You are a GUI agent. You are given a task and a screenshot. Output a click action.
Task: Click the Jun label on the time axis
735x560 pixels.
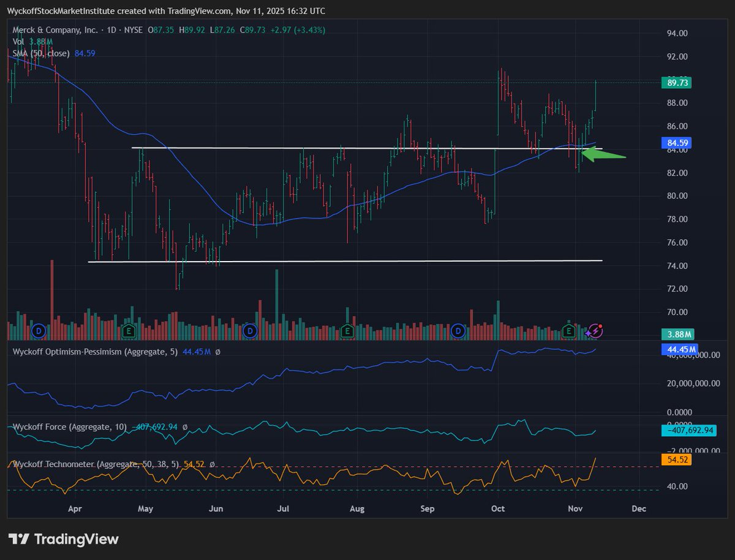click(217, 509)
